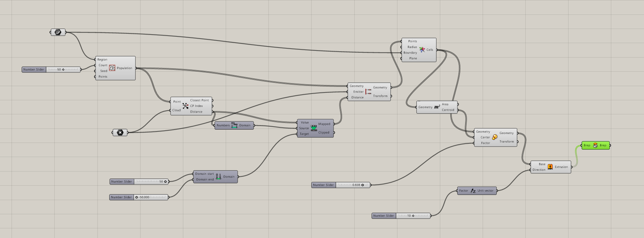644x238 pixels.
Task: Select the Remap Numbers component icon
Action: pyautogui.click(x=314, y=128)
